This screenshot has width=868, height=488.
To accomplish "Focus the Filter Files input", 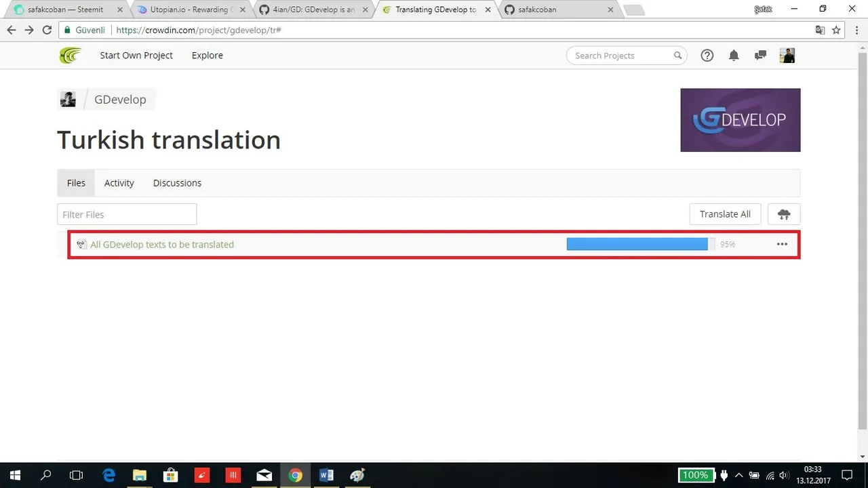I will pos(127,214).
